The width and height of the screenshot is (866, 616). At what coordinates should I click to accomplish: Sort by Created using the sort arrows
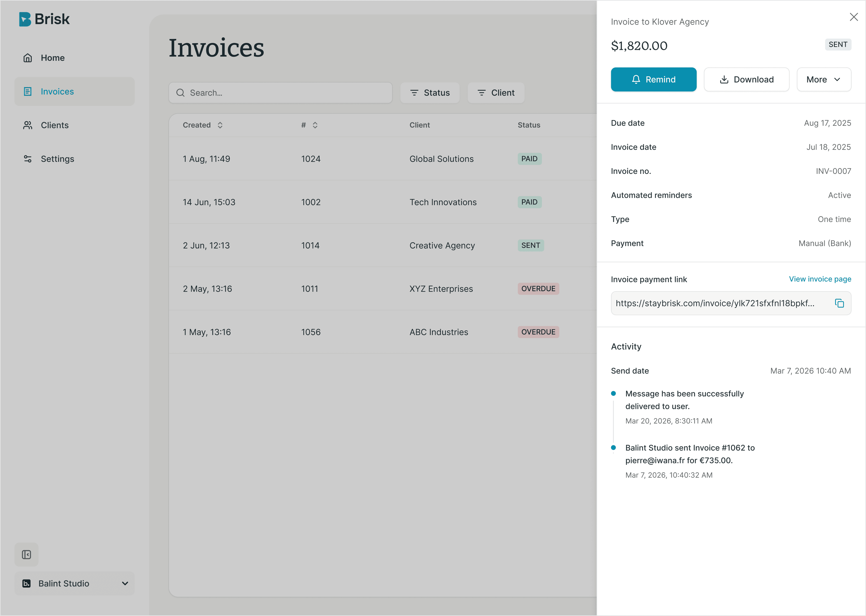tap(220, 125)
